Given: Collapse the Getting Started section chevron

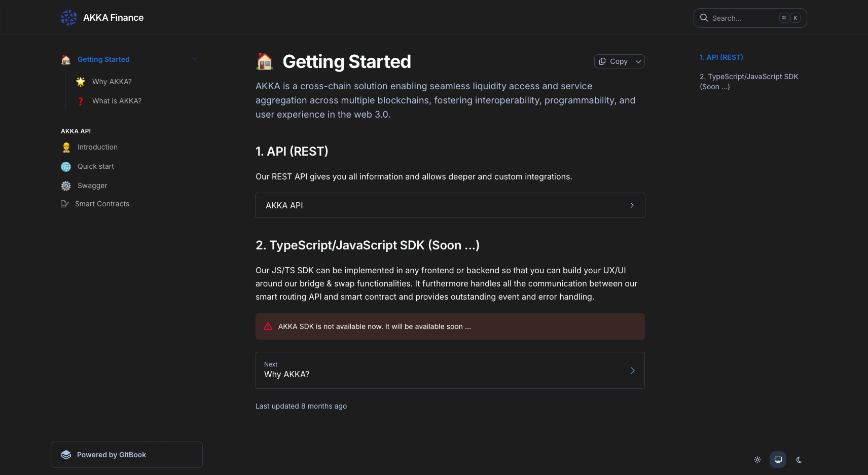Looking at the screenshot, I should [x=195, y=59].
